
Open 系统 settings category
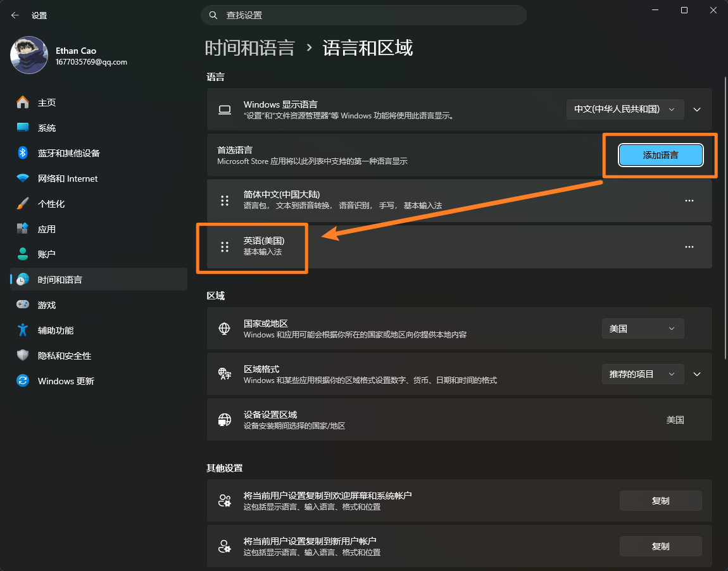pyautogui.click(x=98, y=128)
